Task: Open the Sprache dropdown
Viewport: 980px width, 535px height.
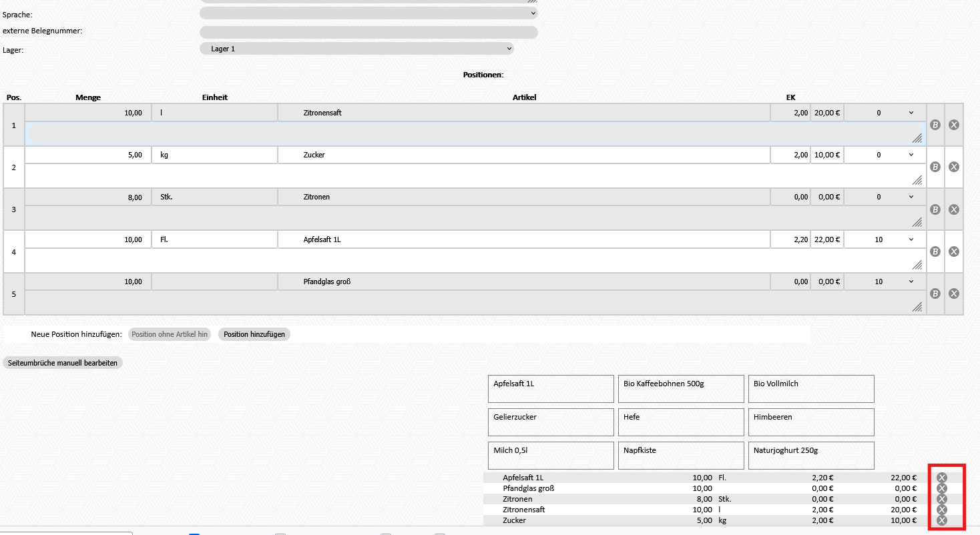Action: tap(369, 13)
